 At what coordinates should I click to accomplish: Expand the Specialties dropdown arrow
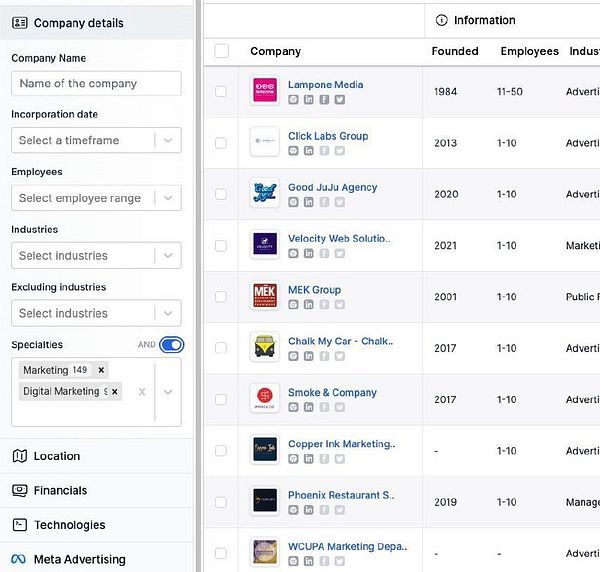coord(168,392)
